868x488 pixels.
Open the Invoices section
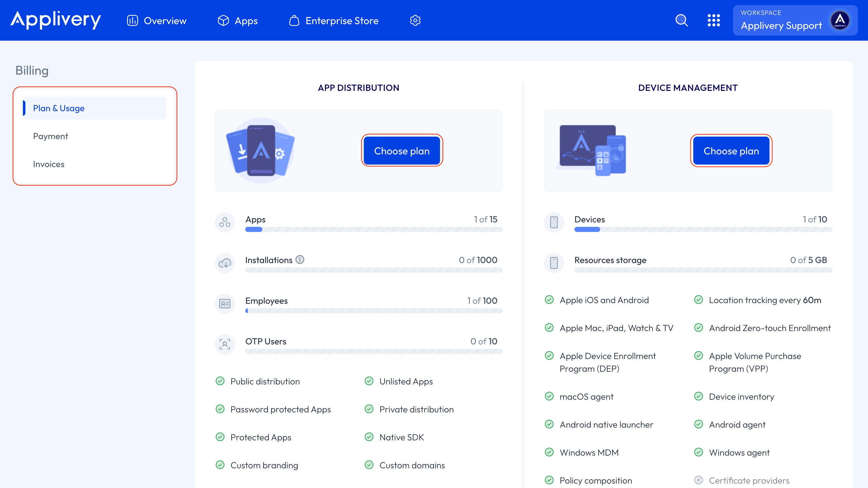[49, 164]
